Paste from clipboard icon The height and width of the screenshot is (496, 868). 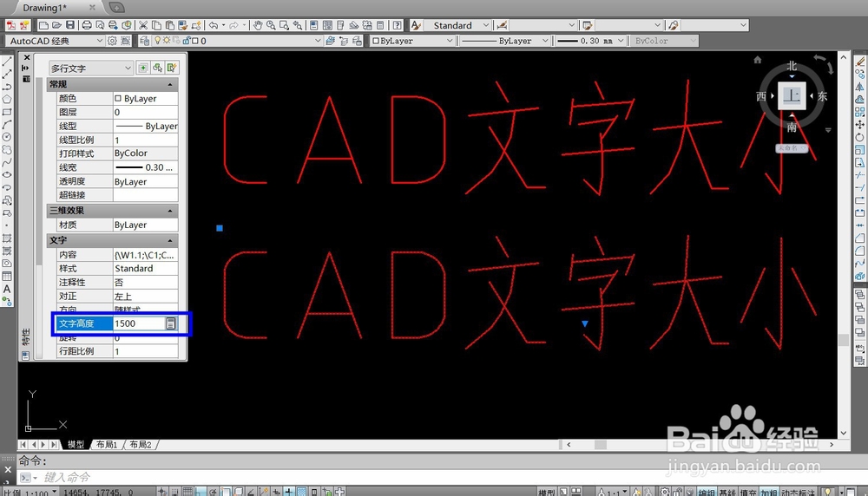pyautogui.click(x=170, y=25)
